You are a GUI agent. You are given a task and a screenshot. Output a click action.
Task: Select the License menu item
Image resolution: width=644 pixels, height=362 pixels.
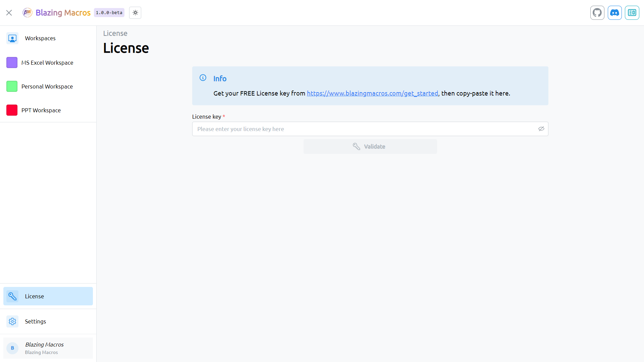point(48,296)
